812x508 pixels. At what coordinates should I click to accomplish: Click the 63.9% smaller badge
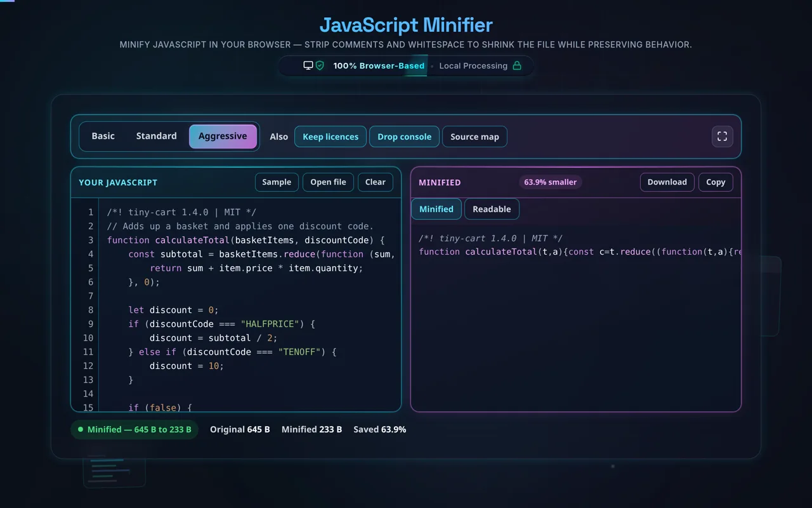point(550,182)
